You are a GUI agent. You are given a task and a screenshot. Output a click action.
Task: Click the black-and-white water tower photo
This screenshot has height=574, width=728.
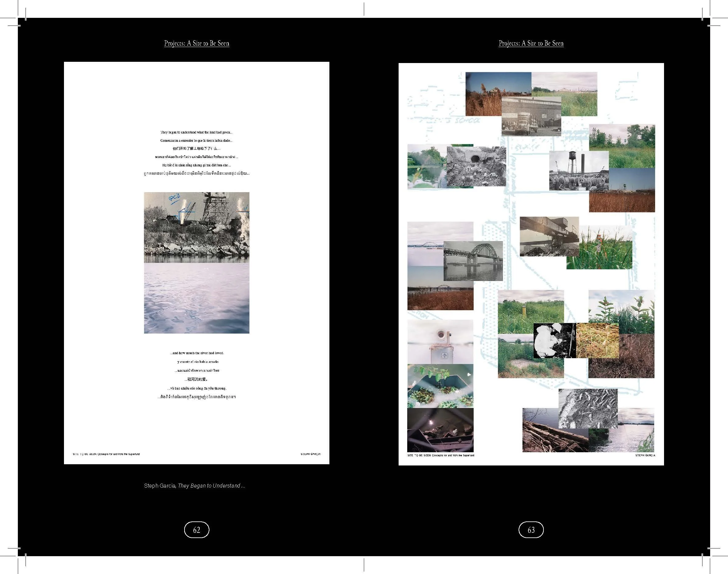click(579, 170)
